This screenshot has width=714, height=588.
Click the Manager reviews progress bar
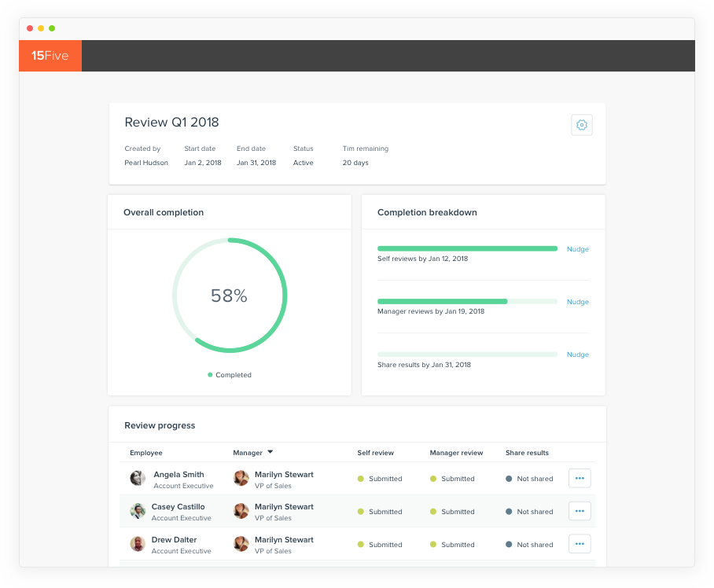(x=467, y=301)
